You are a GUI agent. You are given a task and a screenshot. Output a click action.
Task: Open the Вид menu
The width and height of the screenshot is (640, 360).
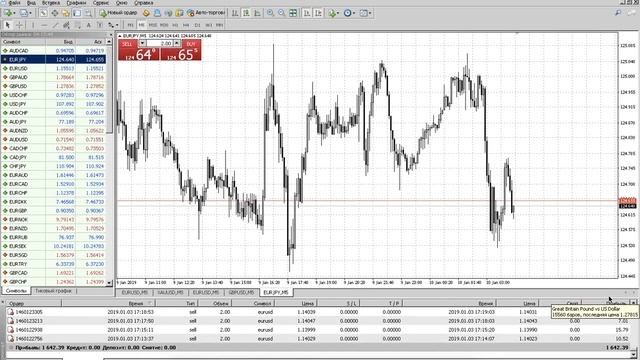pos(31,3)
